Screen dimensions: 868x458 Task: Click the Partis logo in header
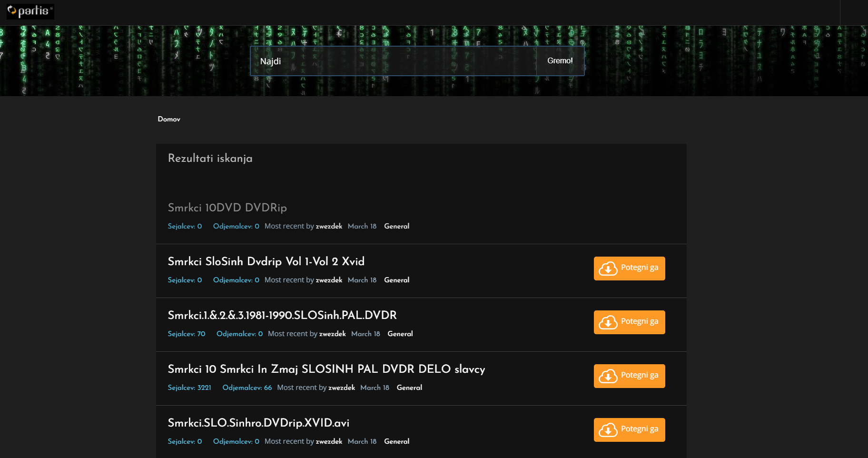tap(30, 11)
